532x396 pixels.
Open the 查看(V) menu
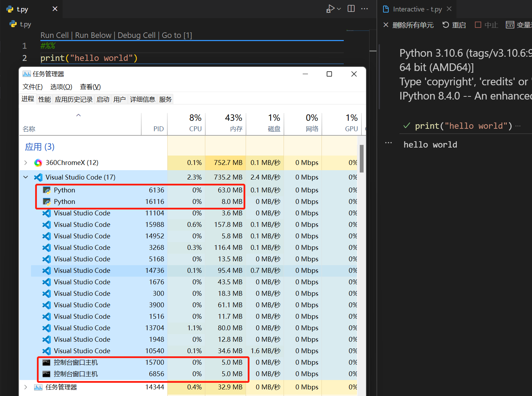[x=90, y=87]
